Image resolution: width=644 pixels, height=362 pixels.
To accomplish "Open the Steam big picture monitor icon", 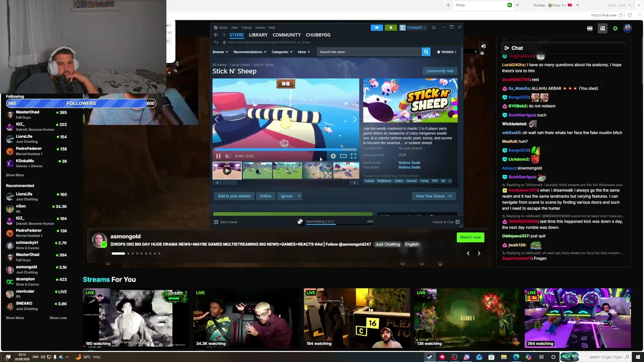I will pyautogui.click(x=433, y=27).
